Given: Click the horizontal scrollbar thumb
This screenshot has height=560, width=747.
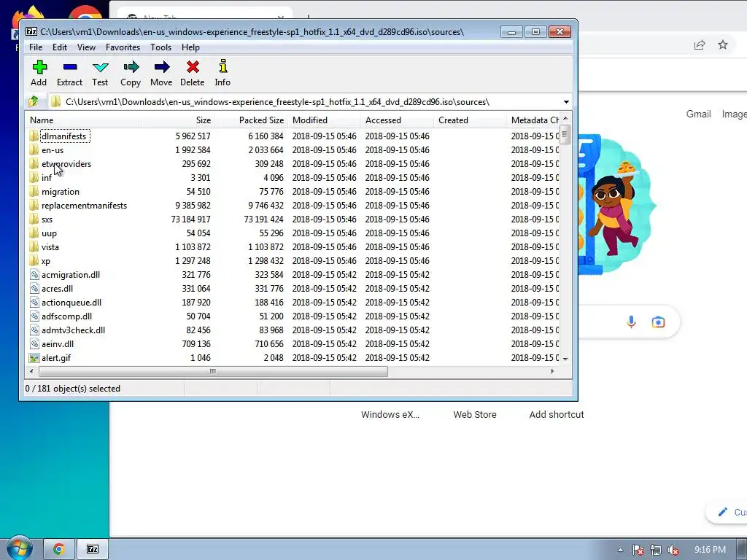Looking at the screenshot, I should coord(214,371).
